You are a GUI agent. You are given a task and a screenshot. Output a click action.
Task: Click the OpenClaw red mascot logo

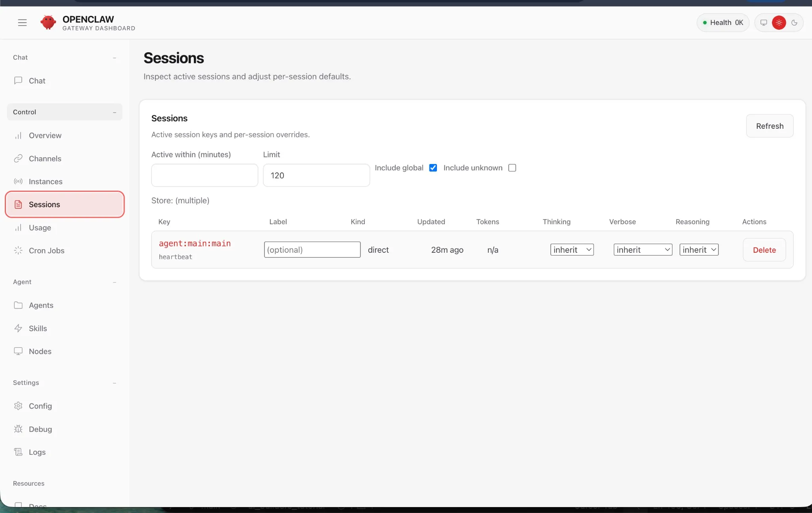click(48, 23)
